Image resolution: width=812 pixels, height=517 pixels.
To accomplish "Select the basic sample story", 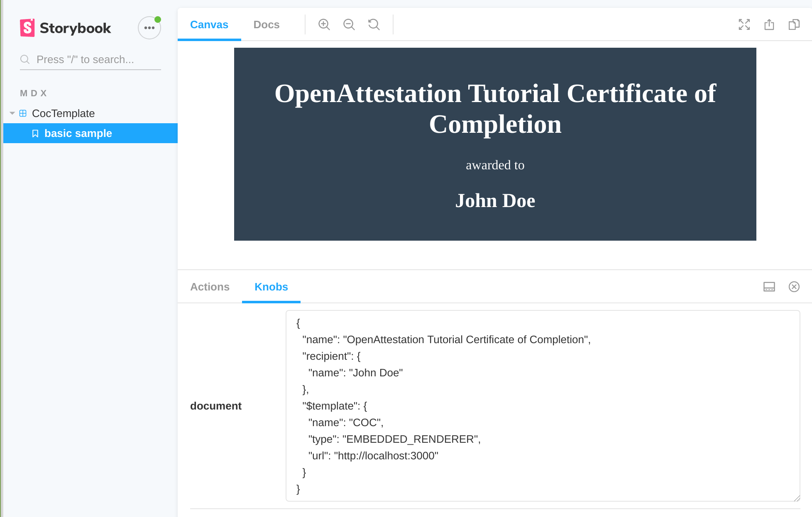I will coord(90,133).
